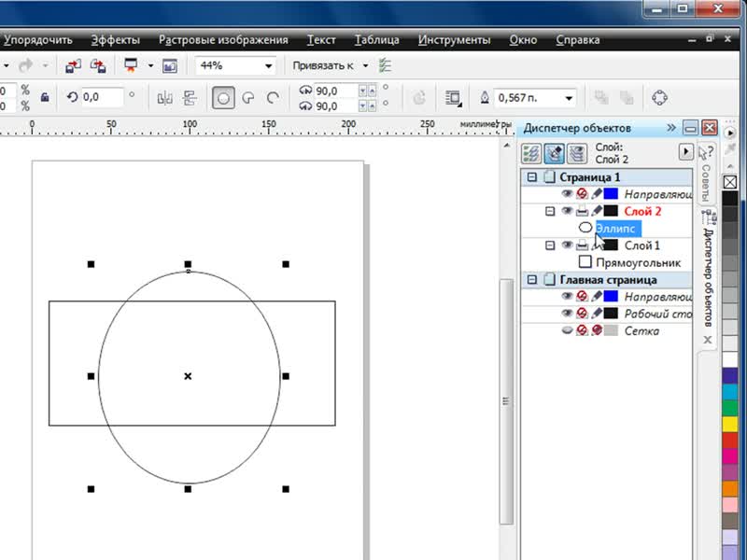Toggle Show Object Properties in Object Manager
The height and width of the screenshot is (560, 747).
pos(531,153)
